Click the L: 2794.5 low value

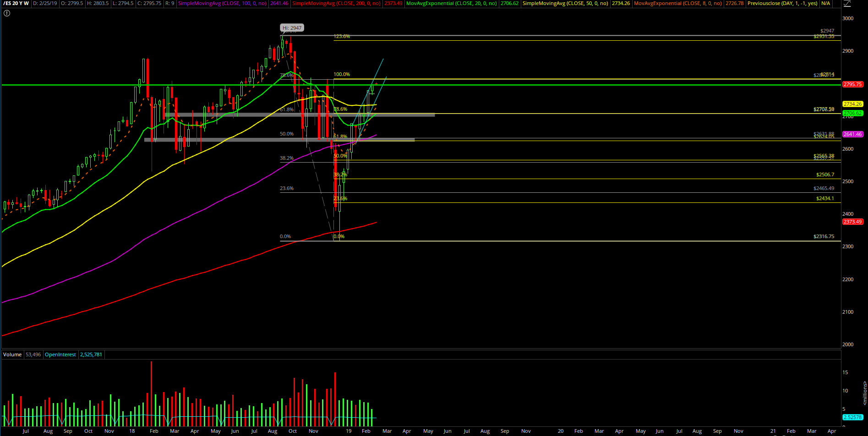[x=124, y=3]
